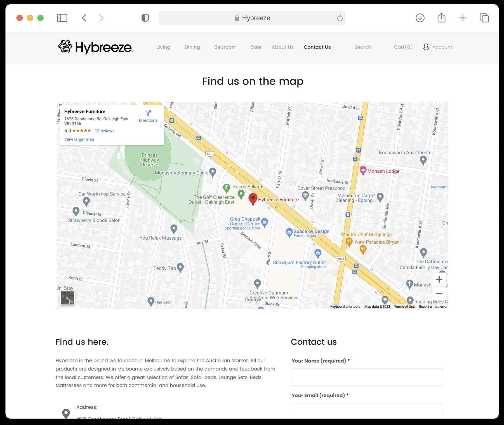Select the Car Workshop Service pin
The image size is (504, 425).
86,201
